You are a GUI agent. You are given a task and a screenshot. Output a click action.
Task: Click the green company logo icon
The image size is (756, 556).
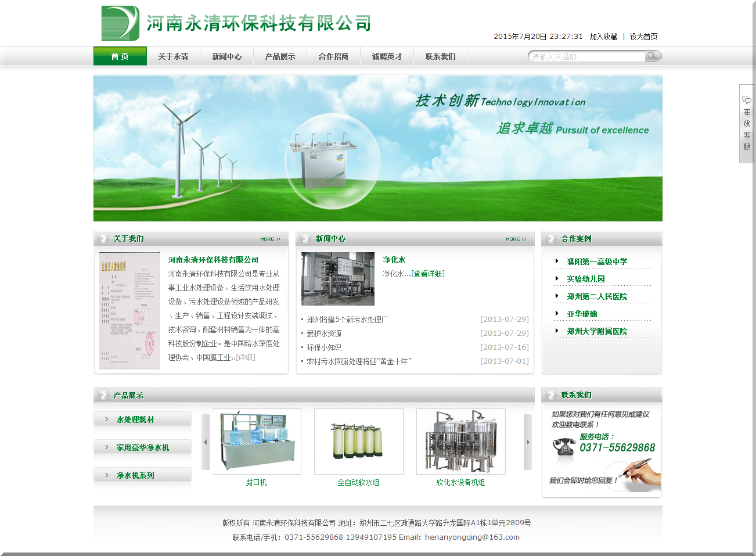120,23
